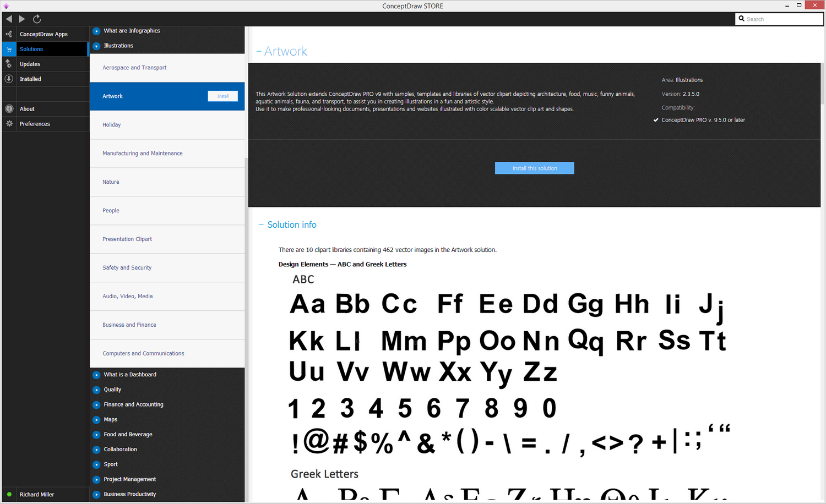Select the Audio, Video, Media solution

click(167, 297)
